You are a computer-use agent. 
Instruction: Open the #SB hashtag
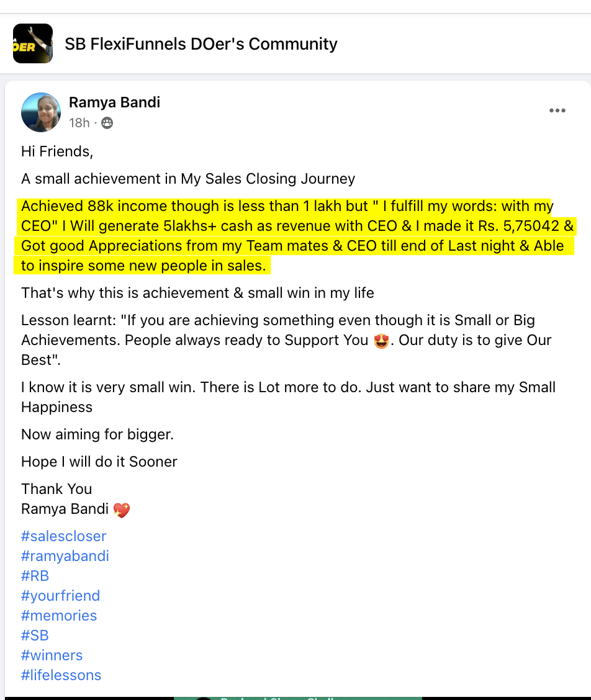(x=34, y=635)
